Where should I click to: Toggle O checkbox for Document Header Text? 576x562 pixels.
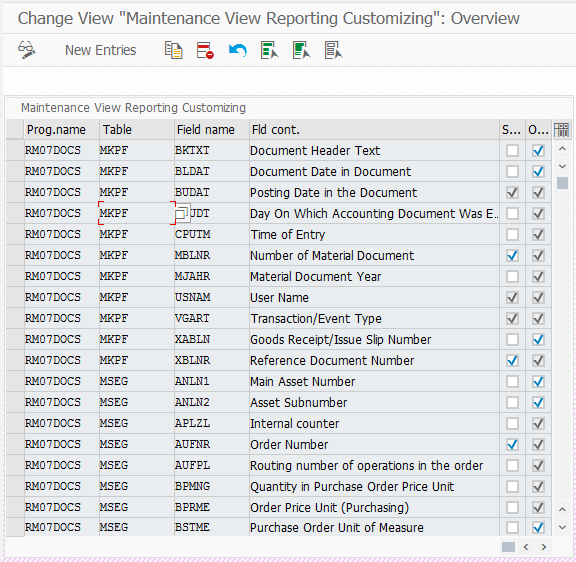tap(538, 150)
